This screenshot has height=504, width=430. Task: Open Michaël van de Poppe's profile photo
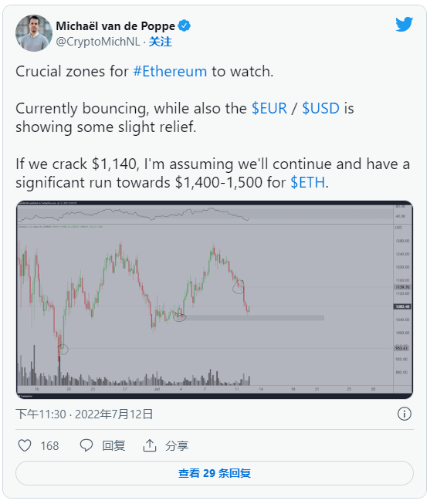point(34,33)
